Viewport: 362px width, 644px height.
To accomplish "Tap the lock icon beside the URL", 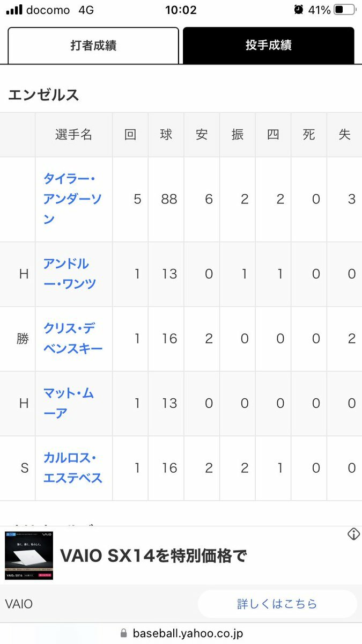I will pyautogui.click(x=124, y=633).
